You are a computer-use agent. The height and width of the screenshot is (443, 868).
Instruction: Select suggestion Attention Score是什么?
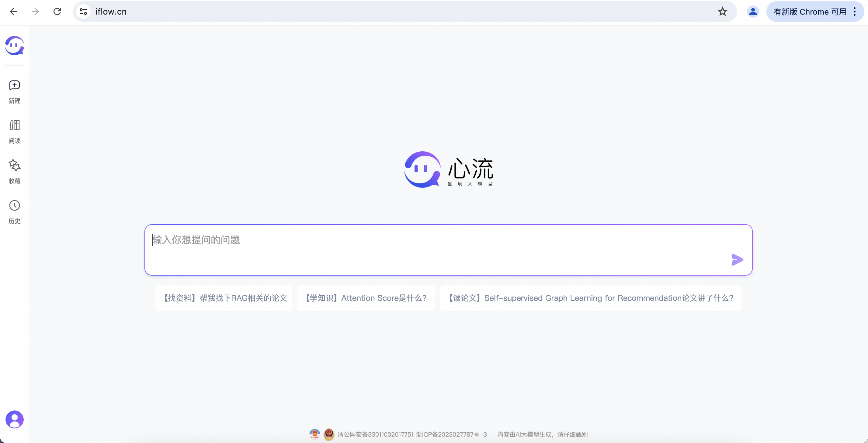pyautogui.click(x=366, y=298)
